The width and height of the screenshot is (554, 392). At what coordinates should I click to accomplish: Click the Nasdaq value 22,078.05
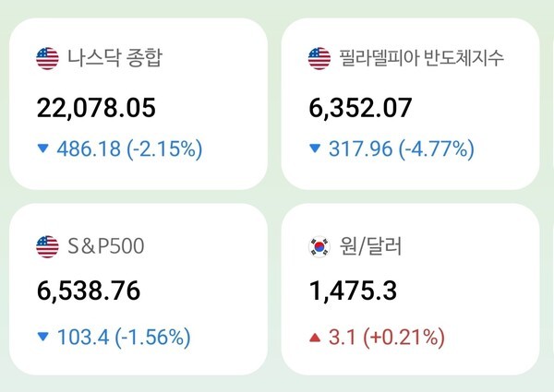click(96, 108)
